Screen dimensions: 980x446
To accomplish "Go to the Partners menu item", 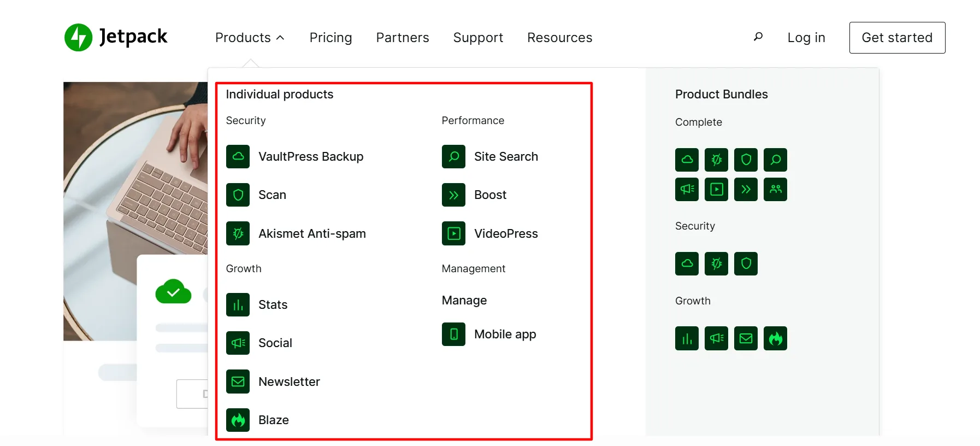I will (x=403, y=38).
